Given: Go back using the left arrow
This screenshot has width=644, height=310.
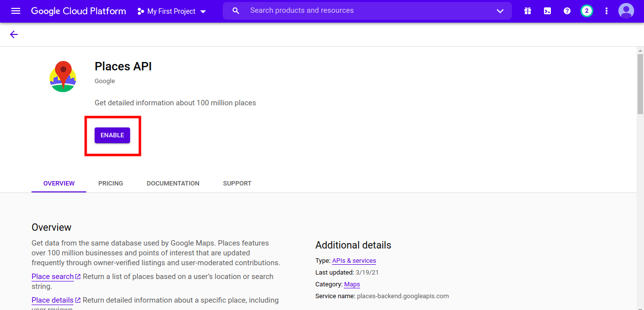Looking at the screenshot, I should click(14, 34).
